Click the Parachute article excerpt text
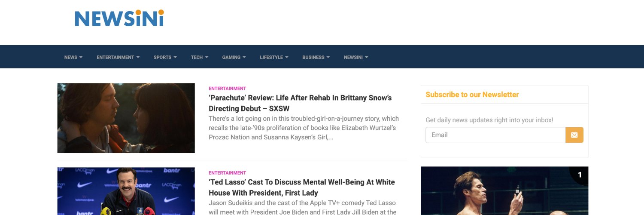The width and height of the screenshot is (644, 215). pos(304,128)
